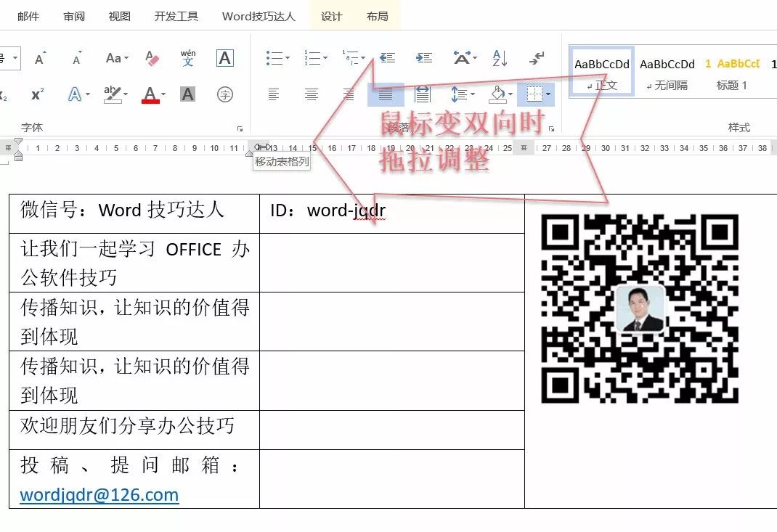Switch to the table 布局 tab
Screen dimensions: 777x532
click(377, 17)
